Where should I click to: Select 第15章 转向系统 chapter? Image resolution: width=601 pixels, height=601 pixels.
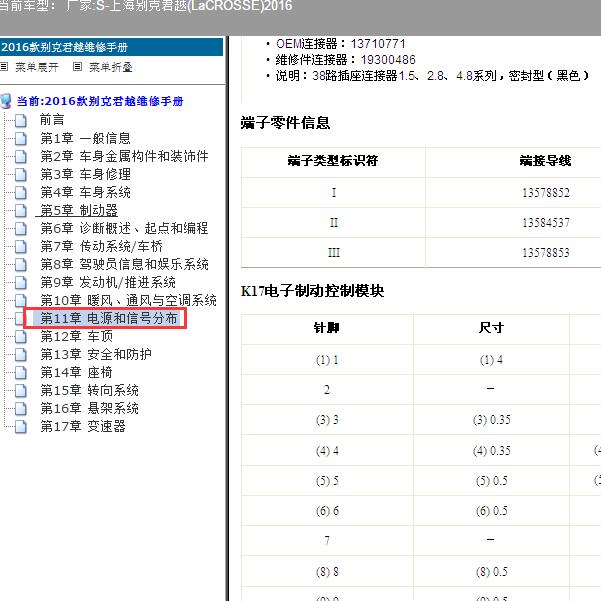(x=89, y=390)
